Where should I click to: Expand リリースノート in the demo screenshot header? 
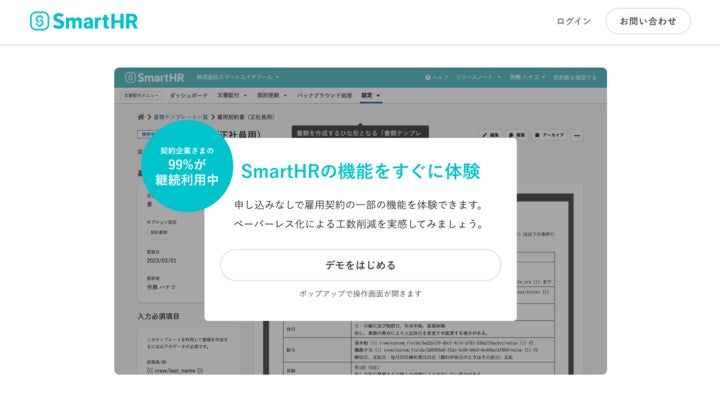pos(478,78)
